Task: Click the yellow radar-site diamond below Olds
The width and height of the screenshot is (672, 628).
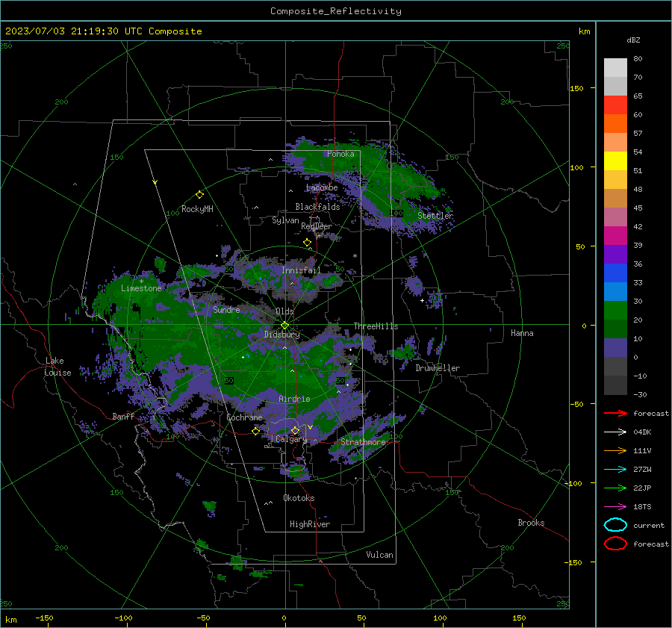Action: coord(284,326)
